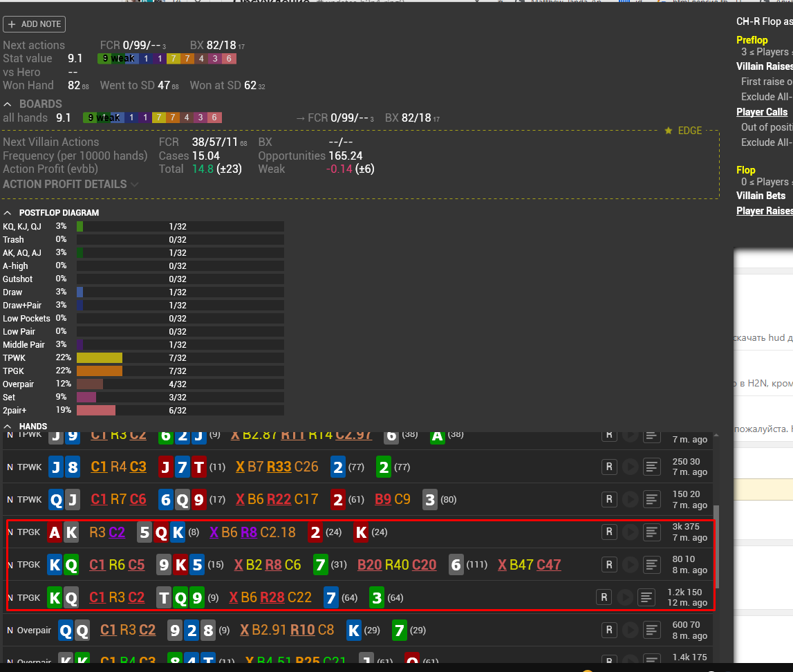Click 'Middle Pair' diagram row label
793x672 pixels.
tap(24, 345)
